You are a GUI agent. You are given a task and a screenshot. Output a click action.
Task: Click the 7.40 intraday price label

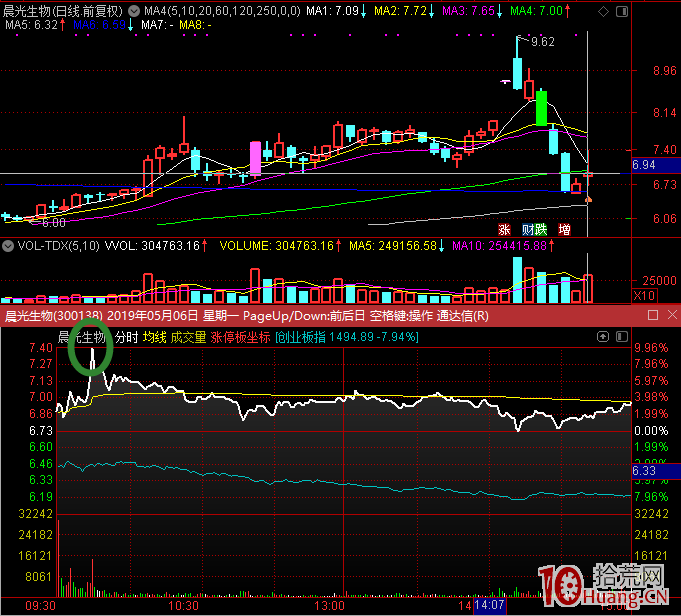41,348
